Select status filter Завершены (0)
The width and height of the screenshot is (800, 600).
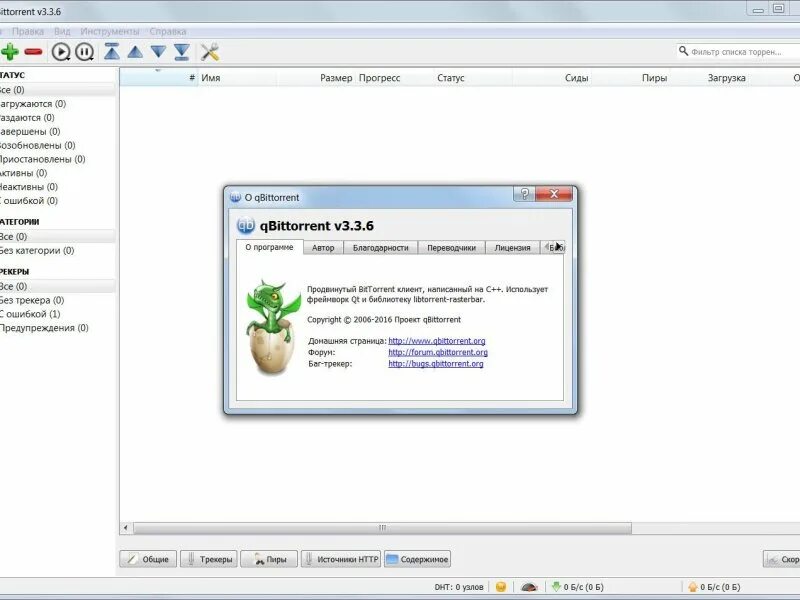tap(30, 131)
